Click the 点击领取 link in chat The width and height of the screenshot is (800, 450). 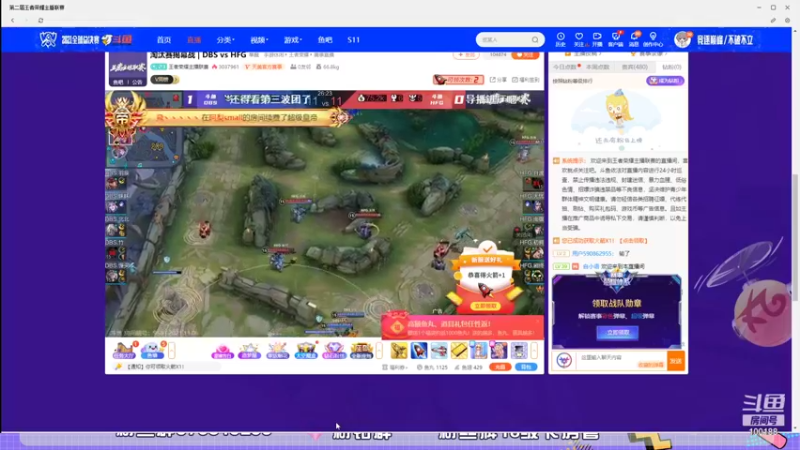[x=633, y=241]
